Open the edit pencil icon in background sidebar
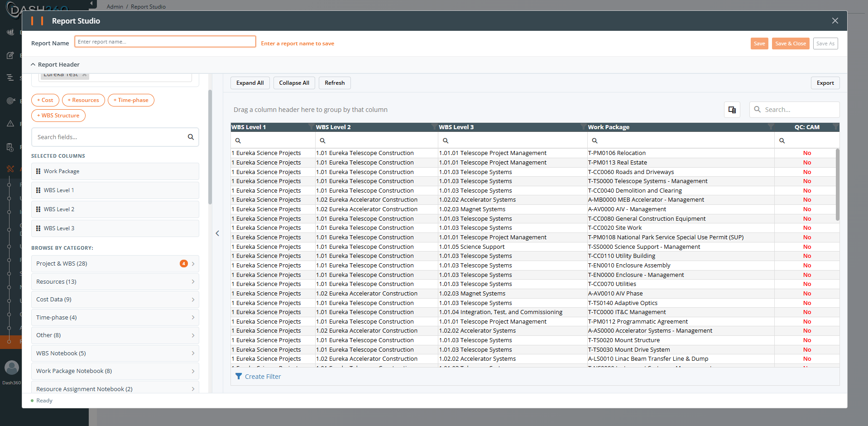The width and height of the screenshot is (868, 426). coord(10,55)
